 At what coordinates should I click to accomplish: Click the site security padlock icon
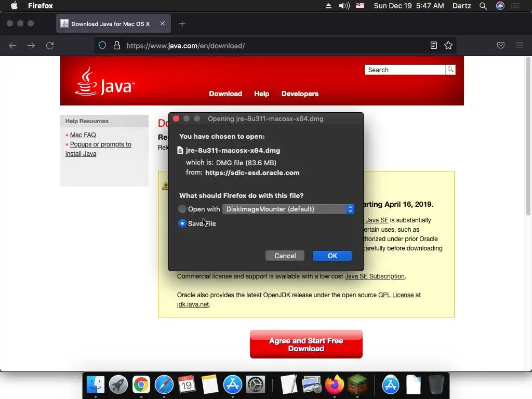click(x=117, y=46)
